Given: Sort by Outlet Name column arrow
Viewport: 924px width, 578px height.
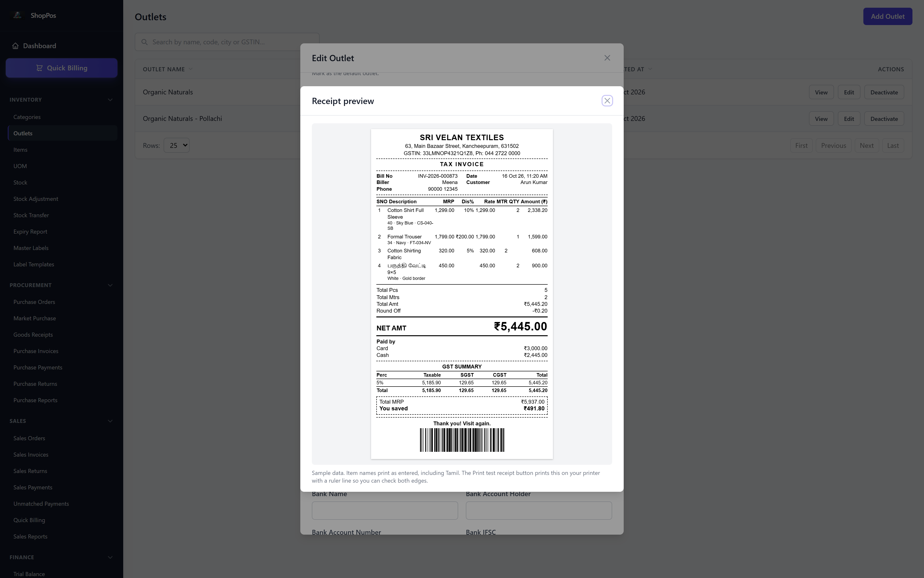Looking at the screenshot, I should [191, 69].
